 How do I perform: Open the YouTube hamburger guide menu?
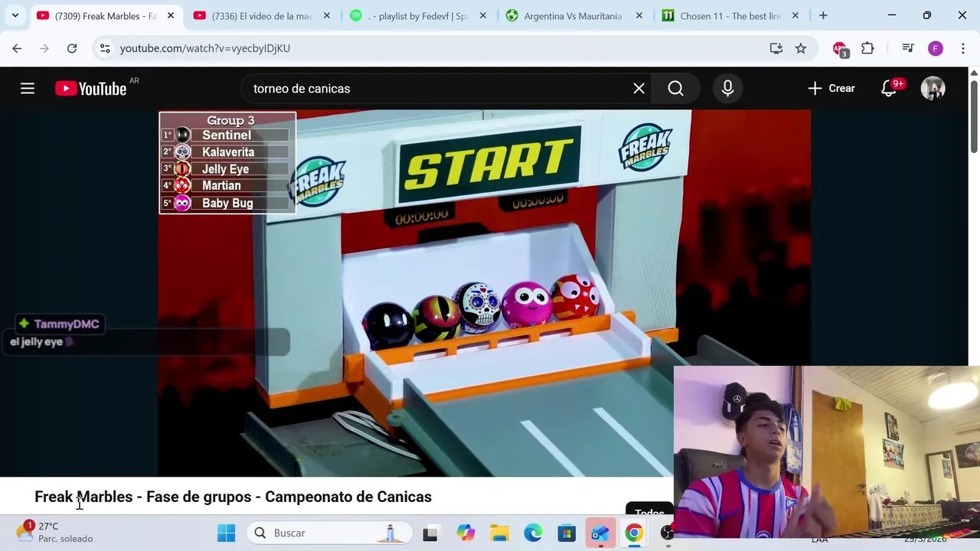[x=28, y=89]
